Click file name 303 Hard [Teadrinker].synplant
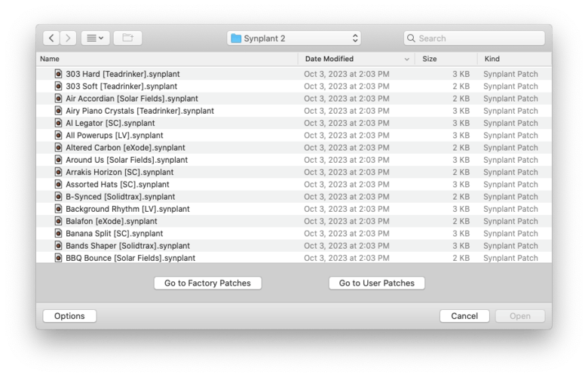Viewport: 588px width, 377px height. [123, 74]
